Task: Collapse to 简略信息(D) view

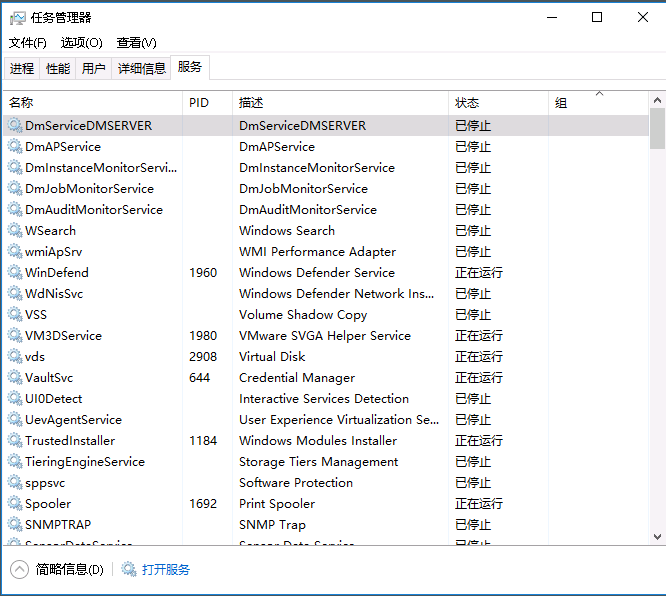Action: pyautogui.click(x=57, y=569)
